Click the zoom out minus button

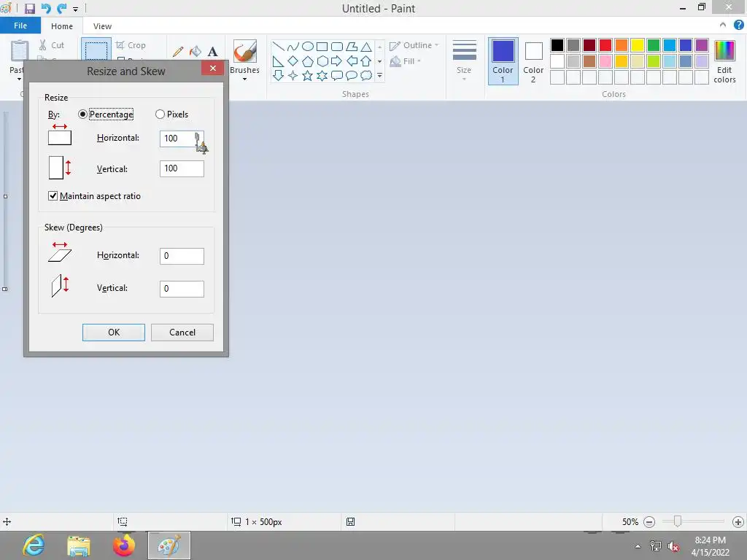(x=649, y=522)
